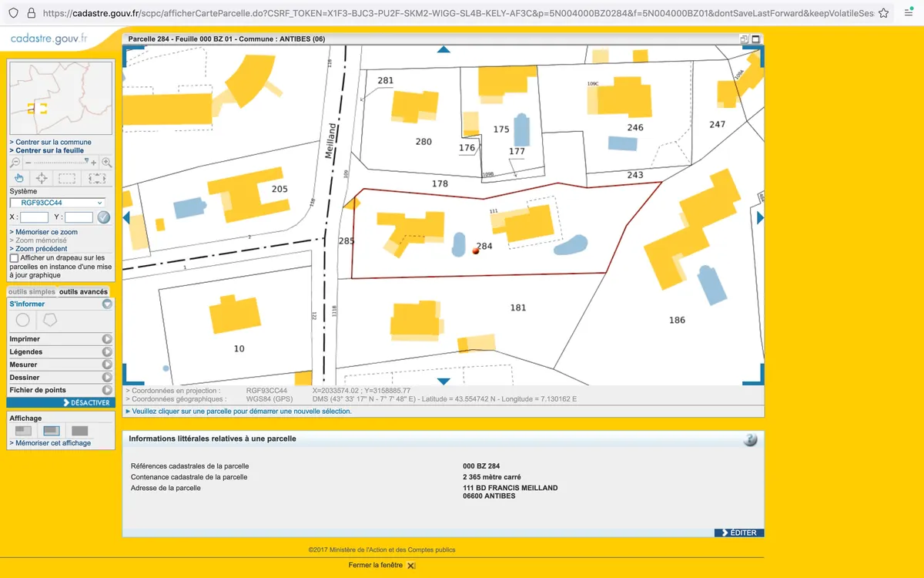The width and height of the screenshot is (924, 578).
Task: Select the crosshair center tool
Action: (x=42, y=178)
